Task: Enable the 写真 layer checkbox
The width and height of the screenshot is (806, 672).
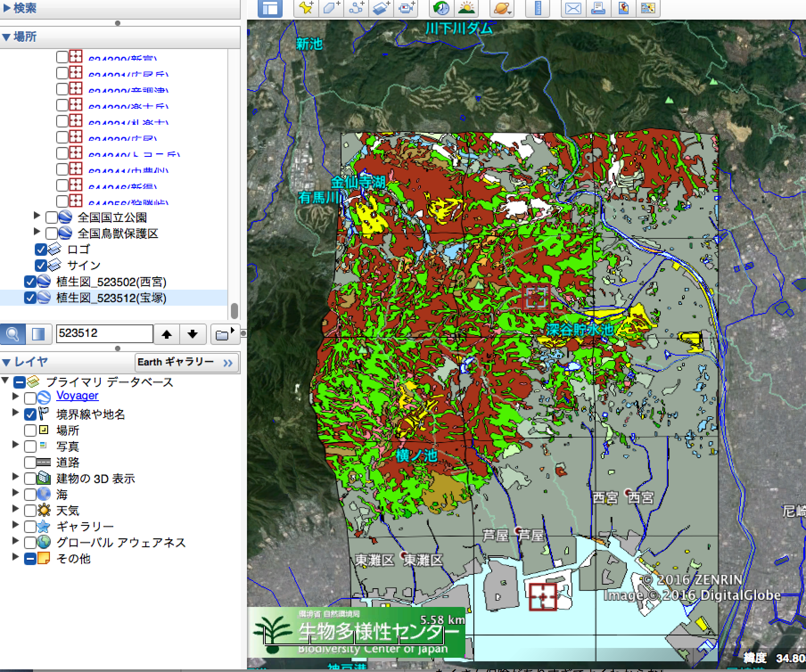Action: coord(30,447)
